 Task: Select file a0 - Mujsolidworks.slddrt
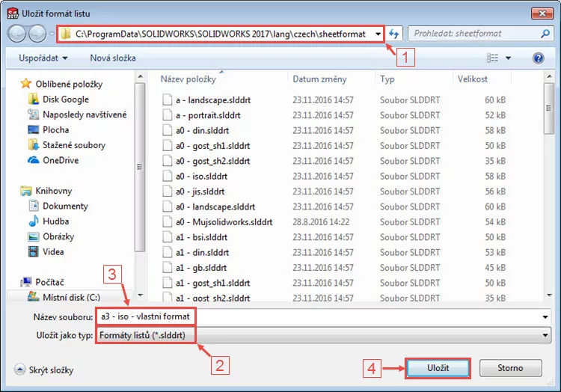(224, 221)
